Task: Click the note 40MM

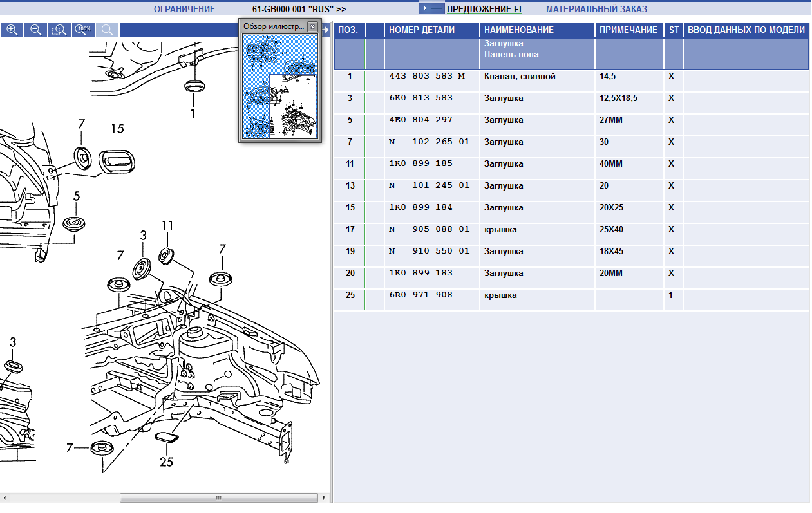Action: tap(611, 163)
